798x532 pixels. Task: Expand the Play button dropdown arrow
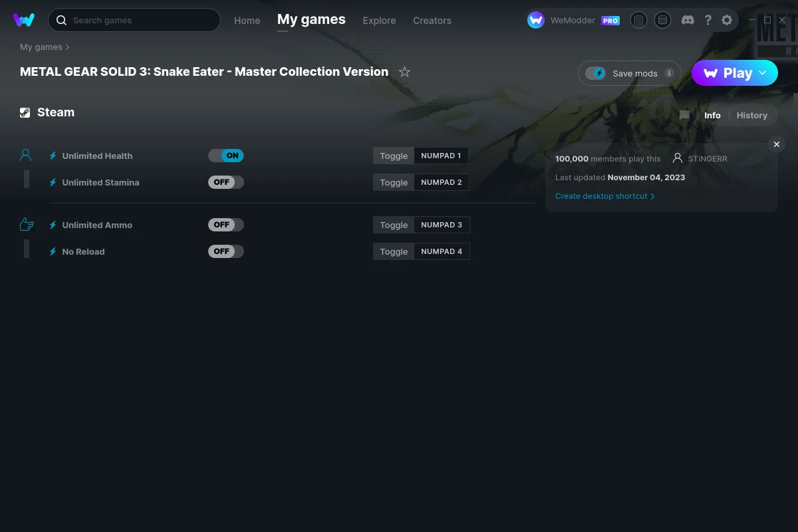click(x=763, y=72)
